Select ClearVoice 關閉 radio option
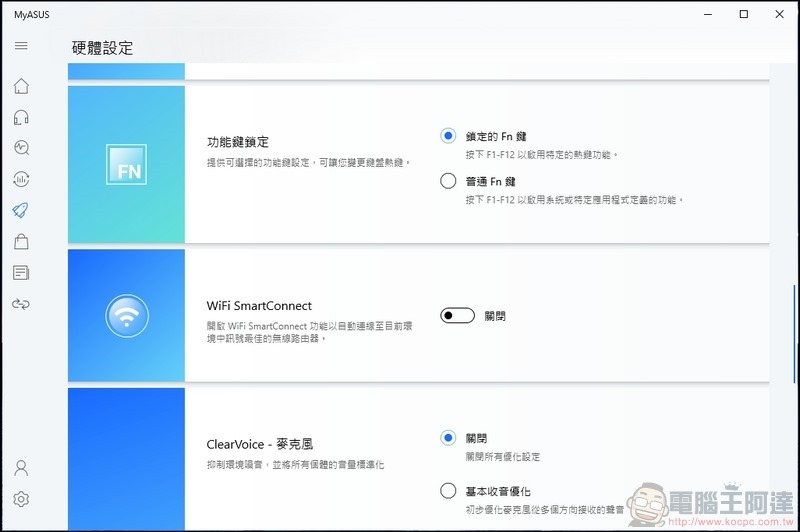800x532 pixels. coord(448,438)
